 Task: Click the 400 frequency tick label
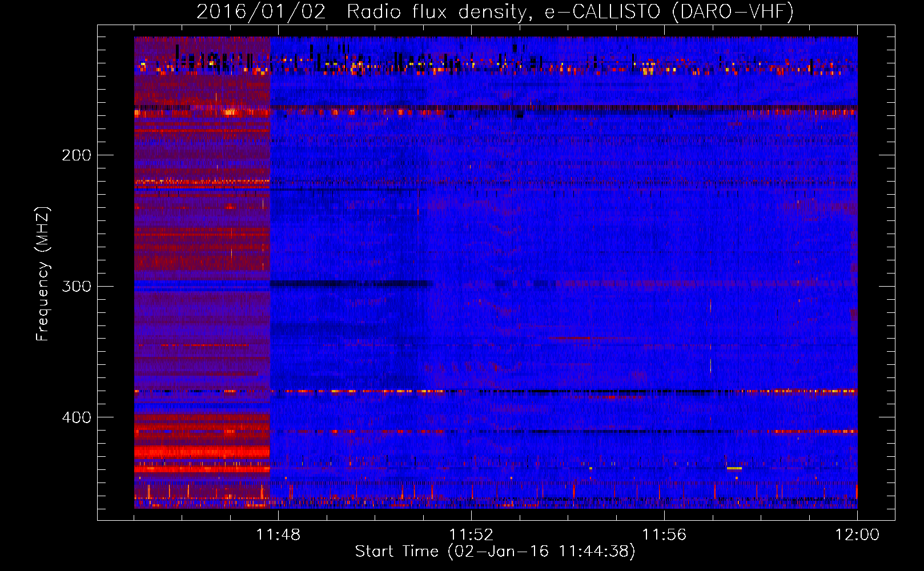point(77,417)
